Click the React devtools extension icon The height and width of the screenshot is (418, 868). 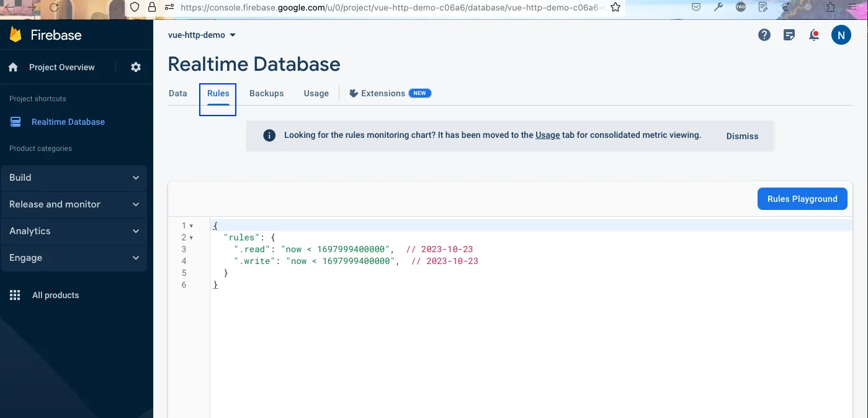[808, 7]
